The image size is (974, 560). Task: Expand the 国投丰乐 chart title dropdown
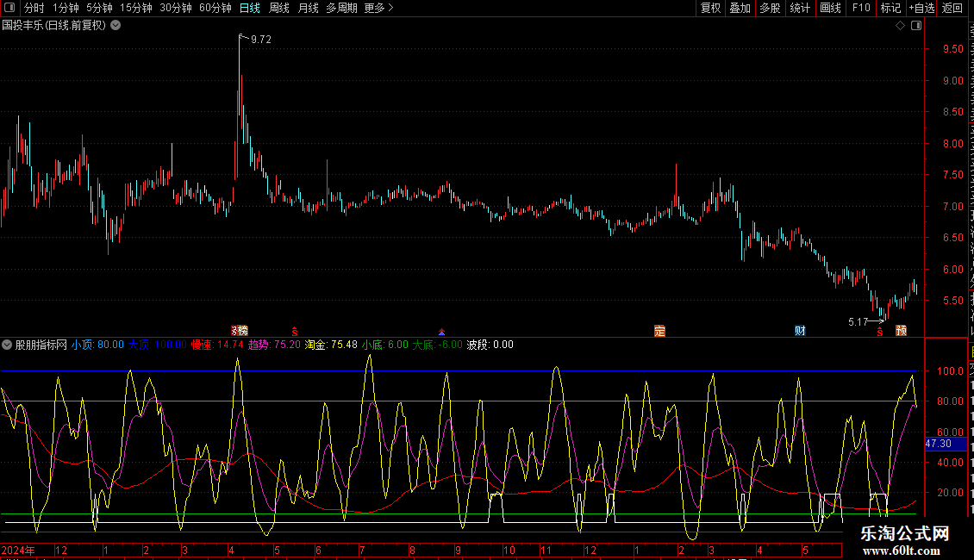(116, 26)
